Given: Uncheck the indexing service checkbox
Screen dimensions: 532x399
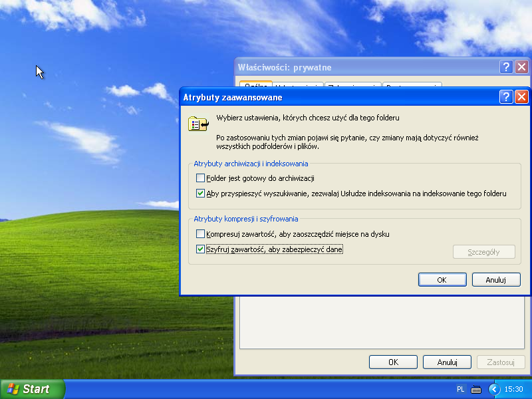Looking at the screenshot, I should click(x=201, y=194).
